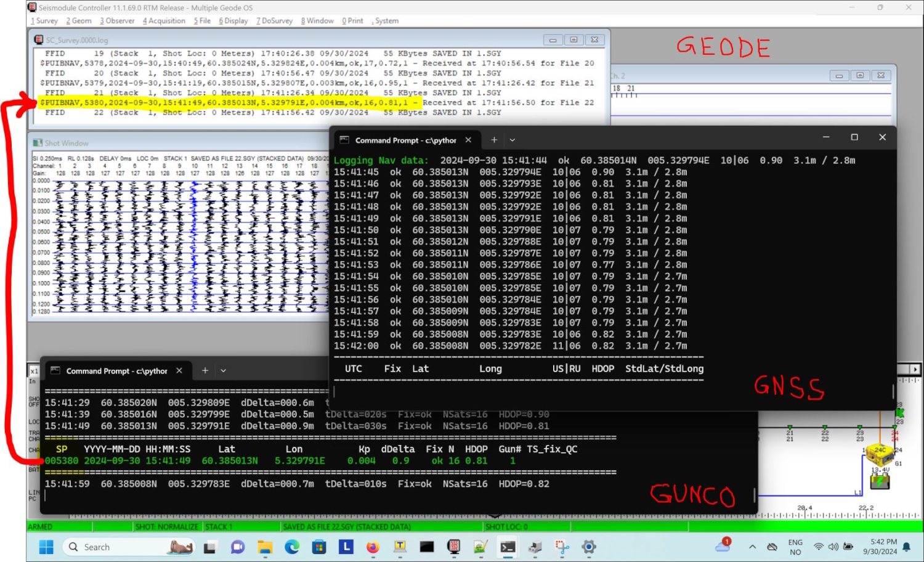Close the GUNCO Command Prompt tab

coord(179,370)
